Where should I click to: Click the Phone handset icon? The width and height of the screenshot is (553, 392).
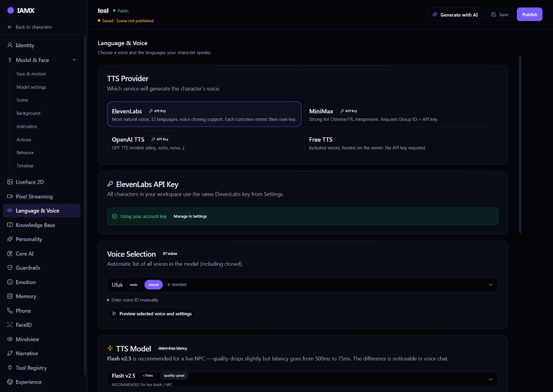pos(10,310)
